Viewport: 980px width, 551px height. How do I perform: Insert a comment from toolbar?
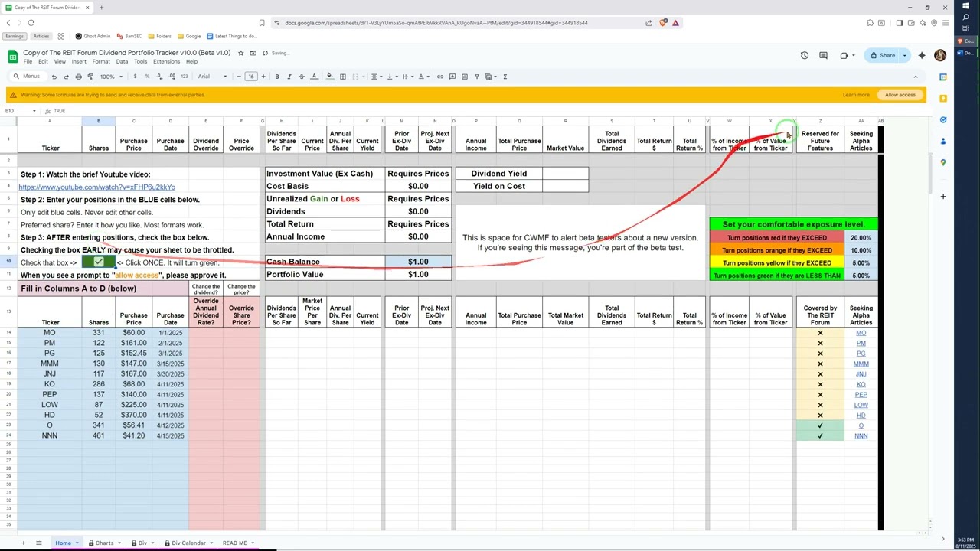pyautogui.click(x=453, y=77)
